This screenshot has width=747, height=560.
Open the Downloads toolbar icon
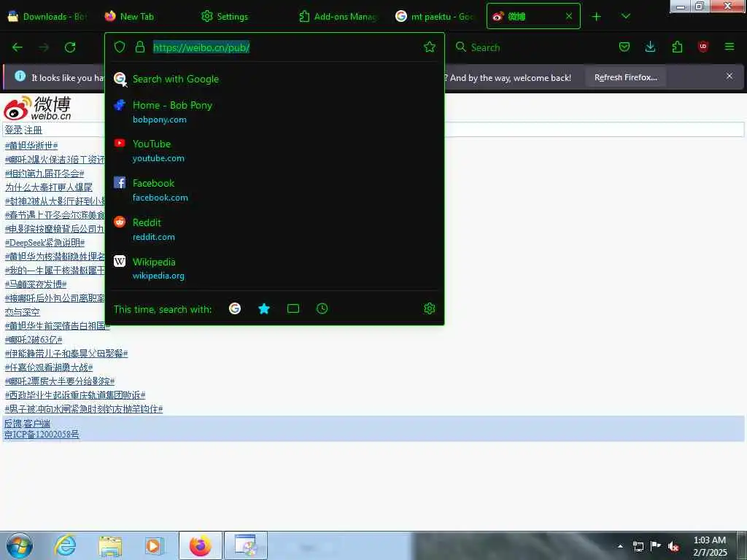[650, 47]
